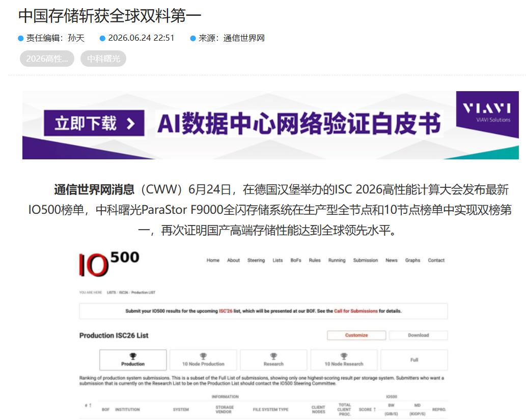
Task: Click the SYSTEM column header
Action: pyautogui.click(x=181, y=410)
